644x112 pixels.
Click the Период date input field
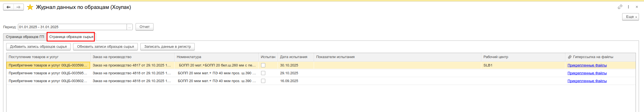tap(72, 27)
